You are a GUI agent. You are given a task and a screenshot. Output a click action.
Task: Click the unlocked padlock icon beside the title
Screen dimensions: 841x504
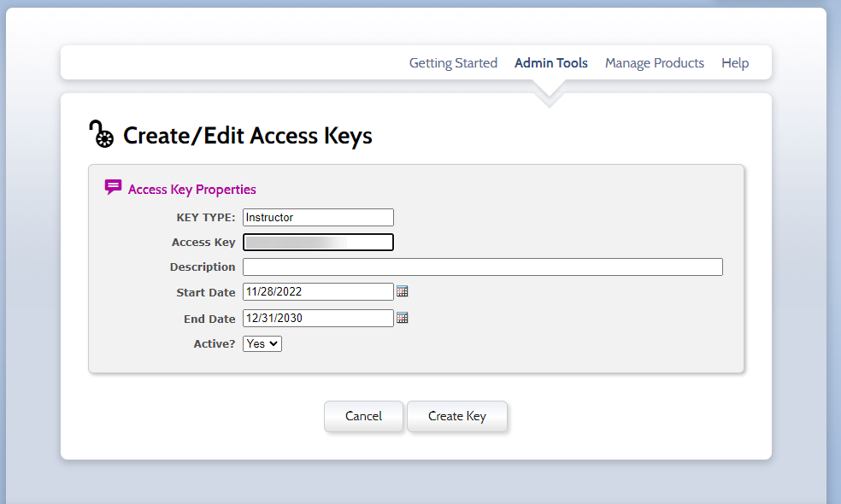[x=101, y=134]
